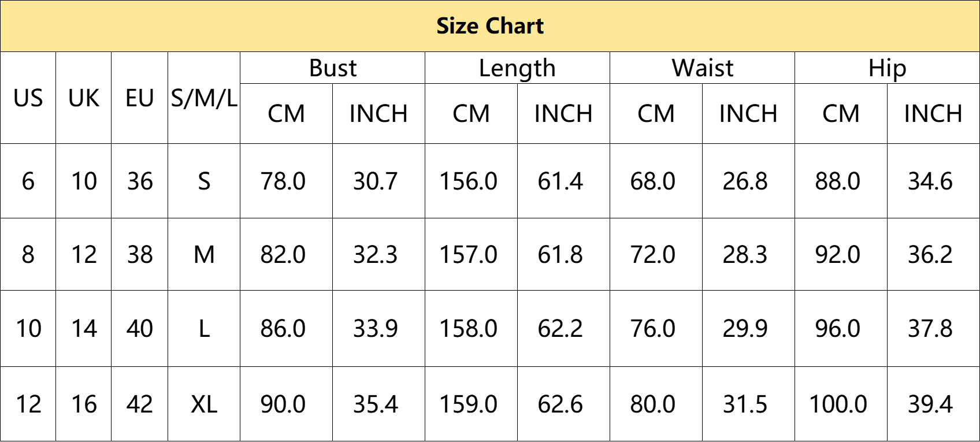Click the Waist header cell
Screen dimensions: 980x442
(702, 68)
